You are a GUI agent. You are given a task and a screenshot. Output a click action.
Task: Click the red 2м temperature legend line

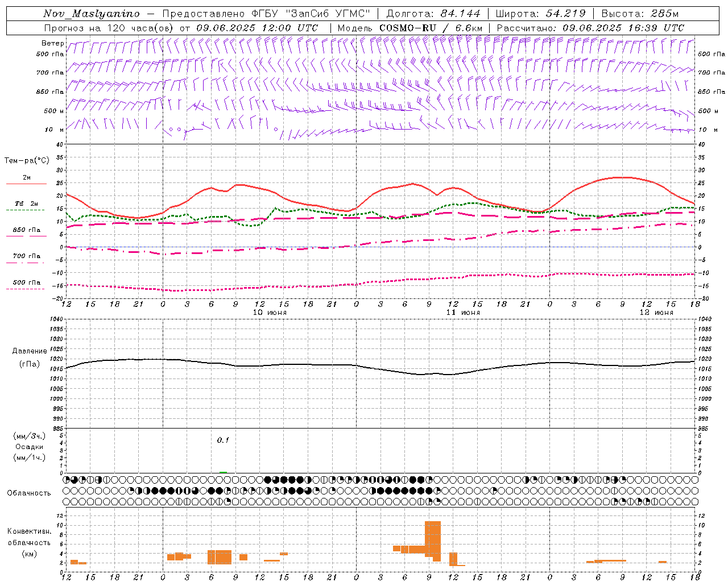[x=26, y=184]
